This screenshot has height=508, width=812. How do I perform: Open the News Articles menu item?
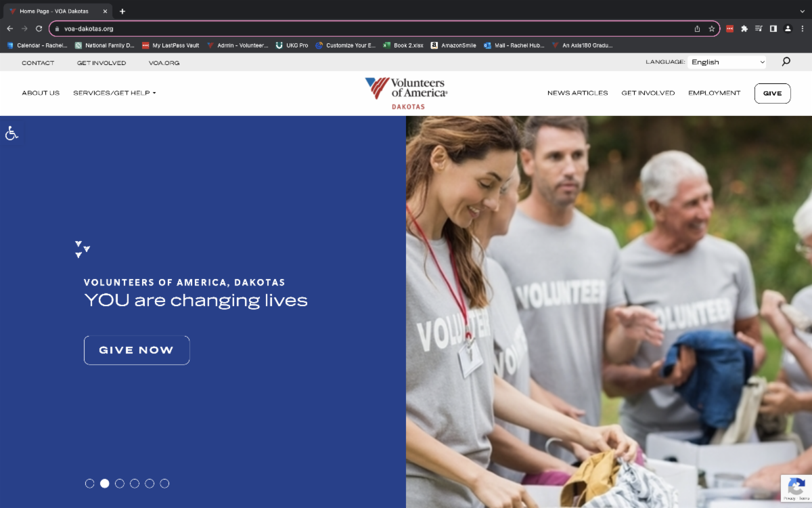578,93
